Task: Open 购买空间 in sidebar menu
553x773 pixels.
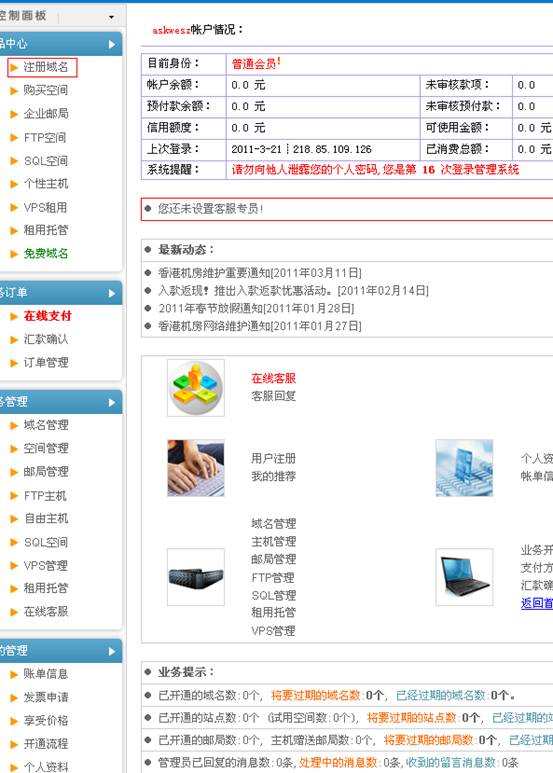Action: point(46,90)
